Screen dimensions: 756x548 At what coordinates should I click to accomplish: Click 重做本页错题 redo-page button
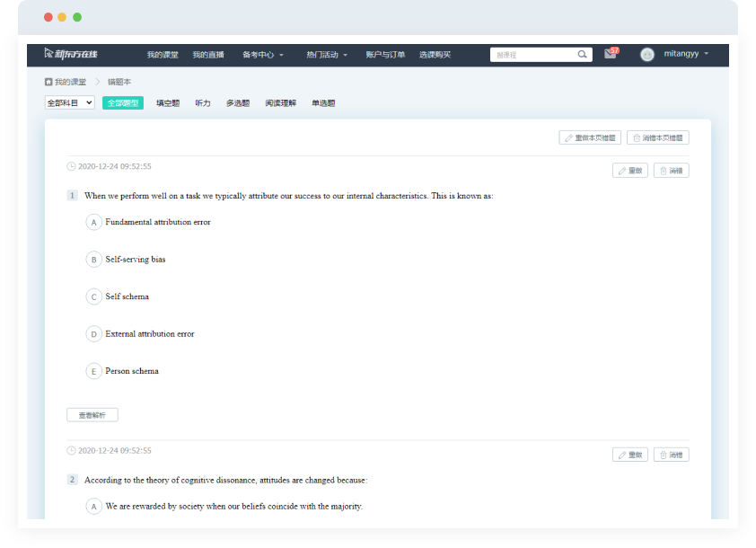590,137
